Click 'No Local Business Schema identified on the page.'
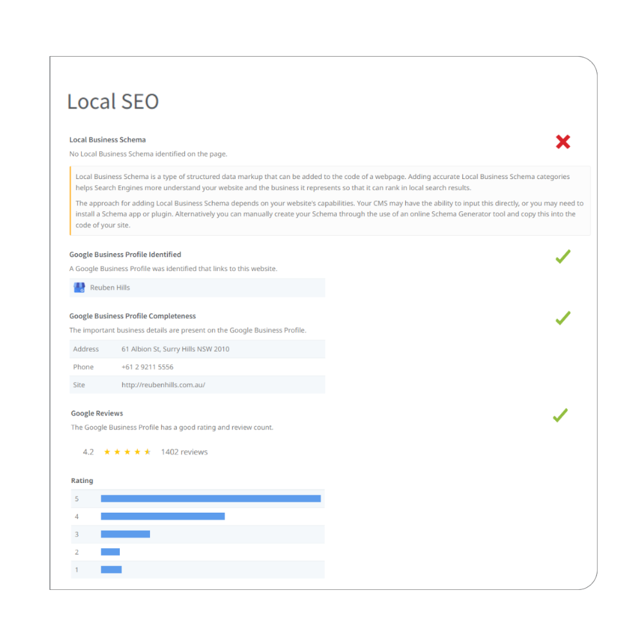Image resolution: width=644 pixels, height=644 pixels. tap(148, 154)
